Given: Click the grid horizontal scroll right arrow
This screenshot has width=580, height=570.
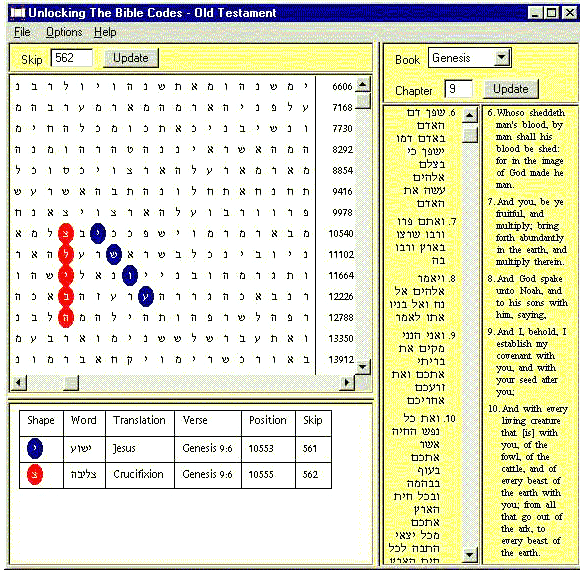Looking at the screenshot, I should (x=347, y=382).
